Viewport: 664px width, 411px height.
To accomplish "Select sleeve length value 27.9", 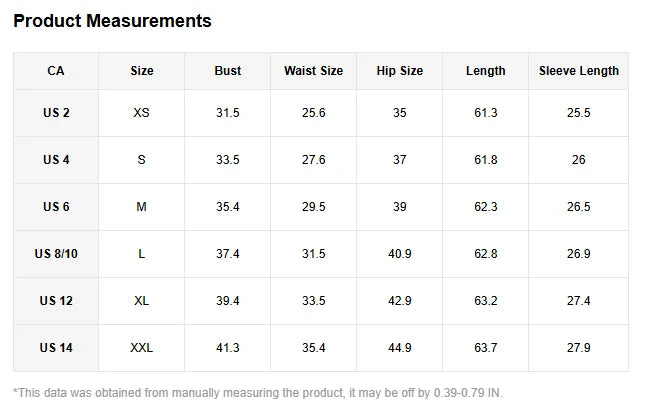I will pyautogui.click(x=578, y=348).
